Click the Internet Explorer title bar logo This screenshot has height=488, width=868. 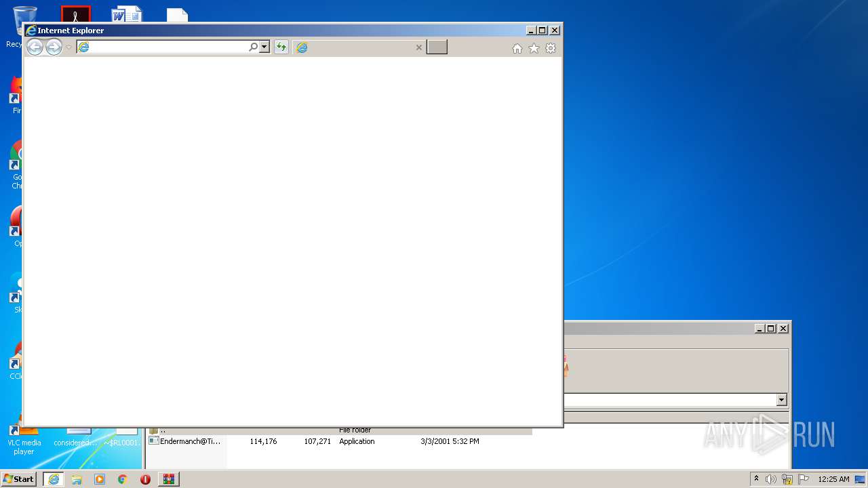click(31, 30)
